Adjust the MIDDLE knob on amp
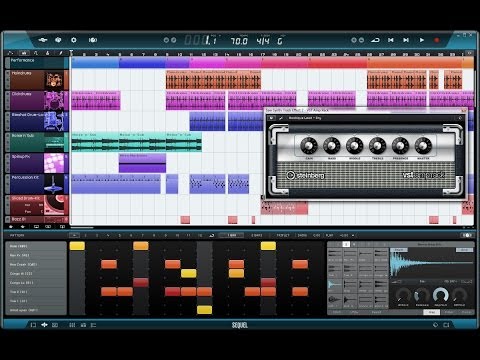480x360 pixels. tap(354, 145)
